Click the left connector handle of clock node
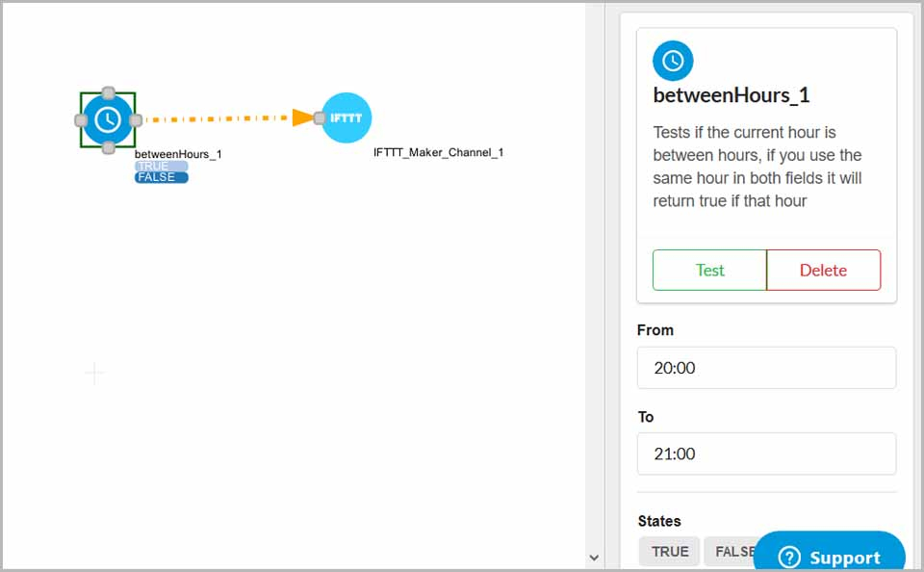This screenshot has height=572, width=924. tap(81, 120)
